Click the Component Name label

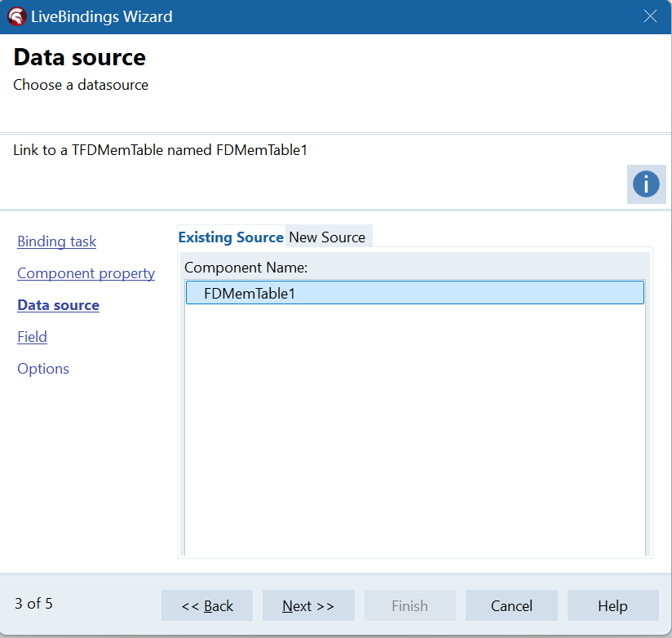245,268
